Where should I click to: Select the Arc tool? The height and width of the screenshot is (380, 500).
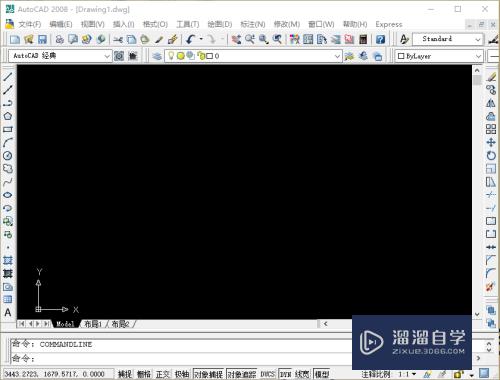tap(8, 142)
